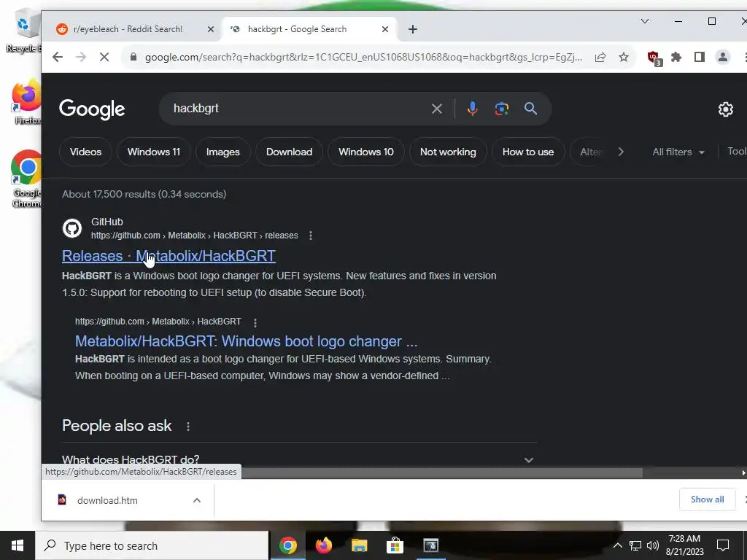Image resolution: width=747 pixels, height=560 pixels.
Task: Expand What does HackBGRT do question
Action: pos(299,459)
